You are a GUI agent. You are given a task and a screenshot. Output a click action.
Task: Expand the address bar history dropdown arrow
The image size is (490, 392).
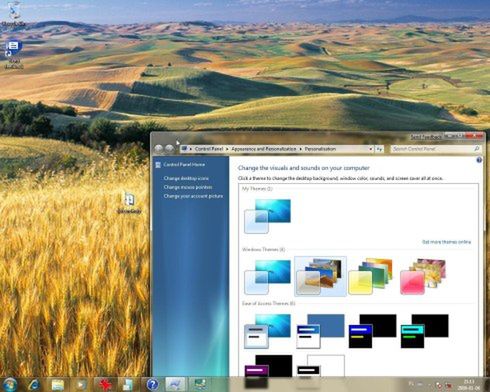(371, 149)
